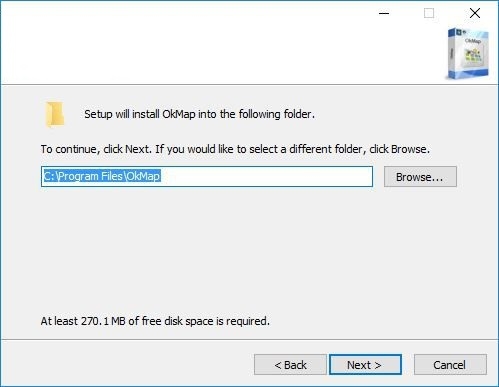Click highlighted C:\Program Files\OkMap path text

point(102,176)
